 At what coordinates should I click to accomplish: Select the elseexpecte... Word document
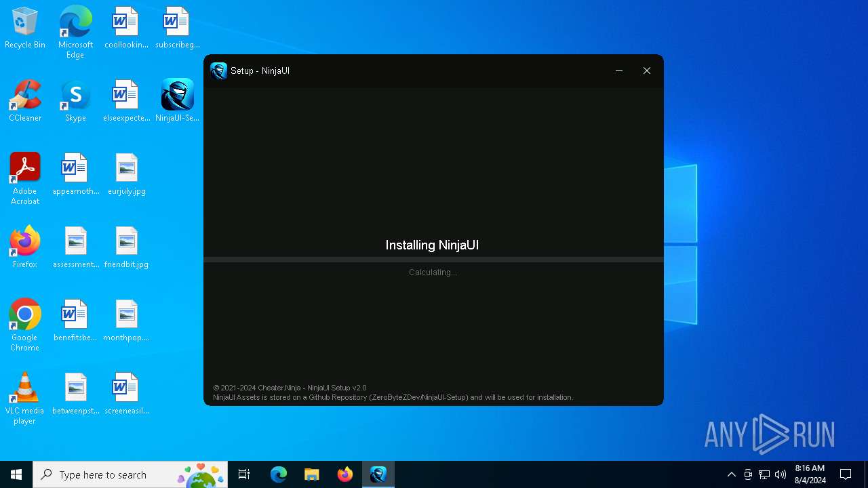pyautogui.click(x=126, y=102)
